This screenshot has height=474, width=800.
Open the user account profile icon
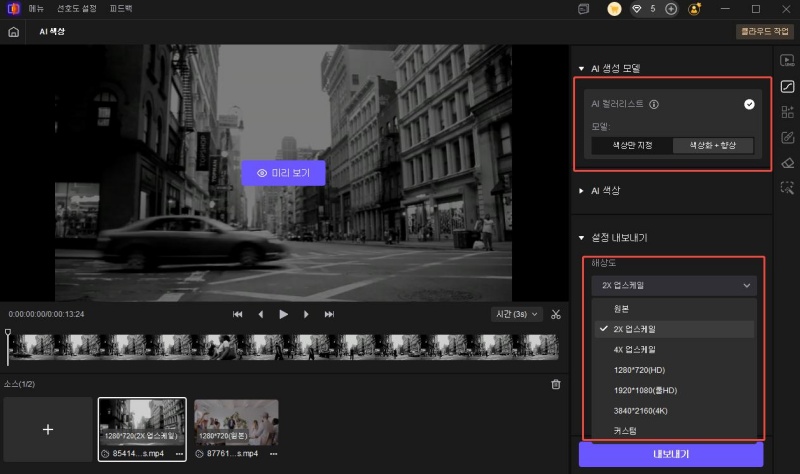695,9
